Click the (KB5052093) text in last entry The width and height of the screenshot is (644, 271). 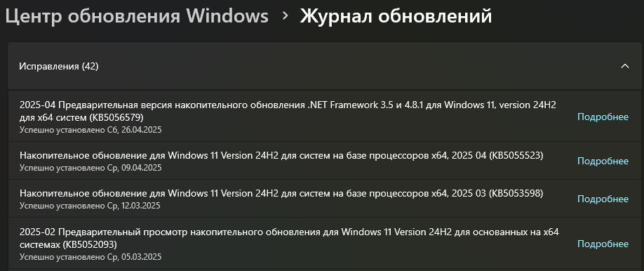click(x=90, y=245)
